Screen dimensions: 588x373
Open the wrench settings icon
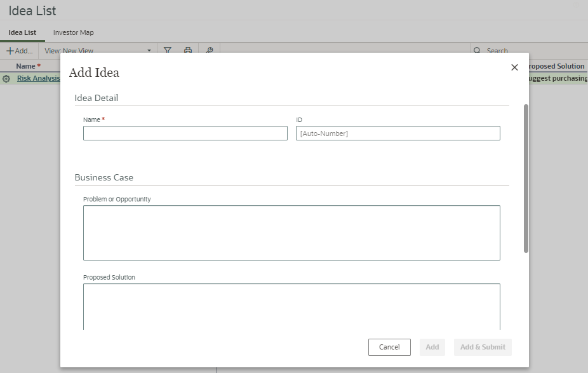coord(209,50)
